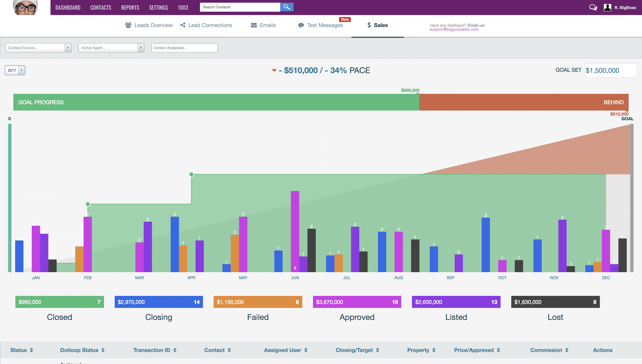
Task: Open the 2017 year selector
Action: pyautogui.click(x=15, y=70)
